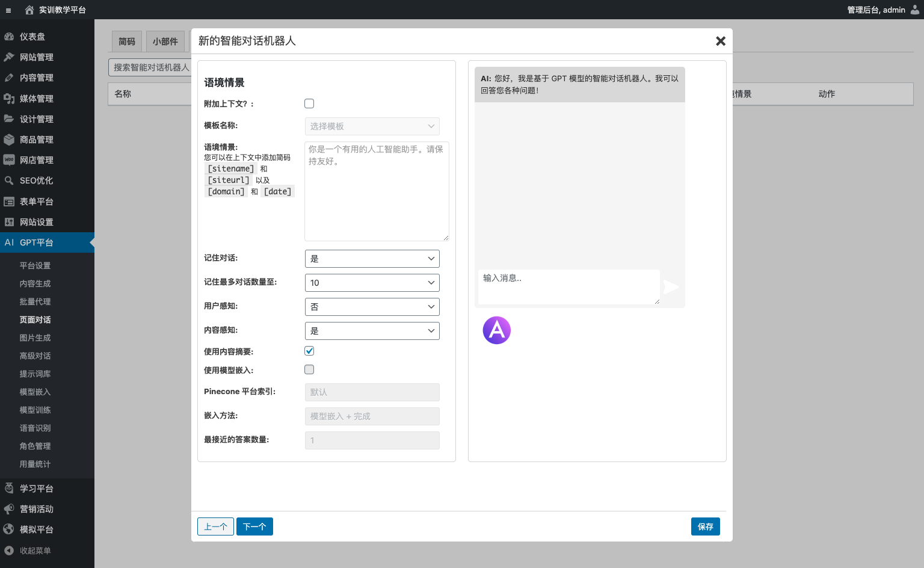Click the 最接近的答案数量 field
The width and height of the screenshot is (924, 568).
click(372, 440)
